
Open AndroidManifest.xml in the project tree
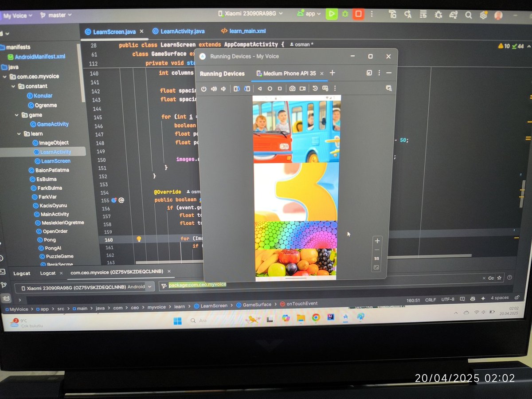pos(37,57)
